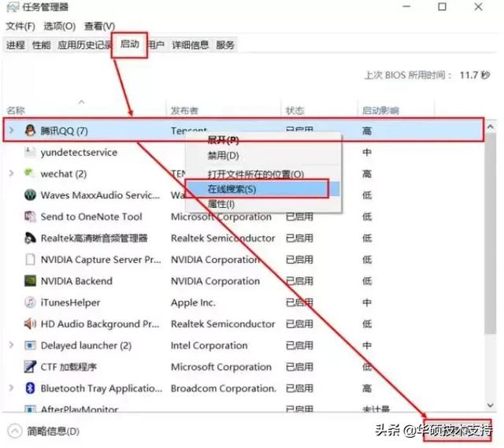This screenshot has height=448, width=504.
Task: Click the iTunesHelper icon
Action: [30, 302]
